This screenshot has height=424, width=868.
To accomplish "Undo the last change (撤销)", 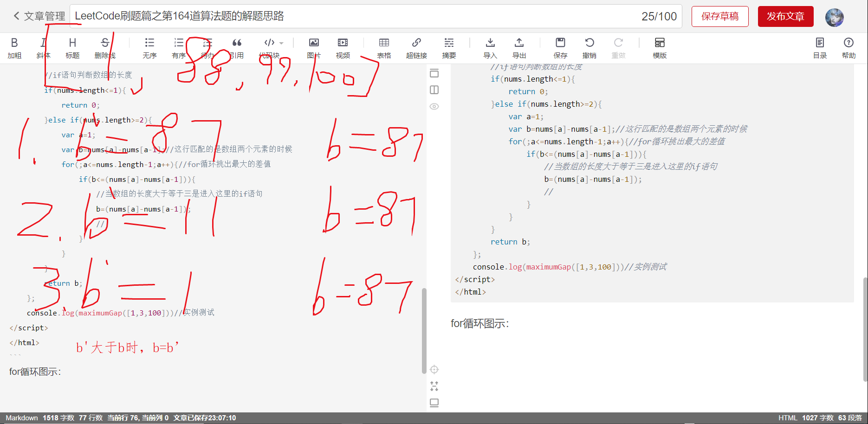I will pos(589,48).
